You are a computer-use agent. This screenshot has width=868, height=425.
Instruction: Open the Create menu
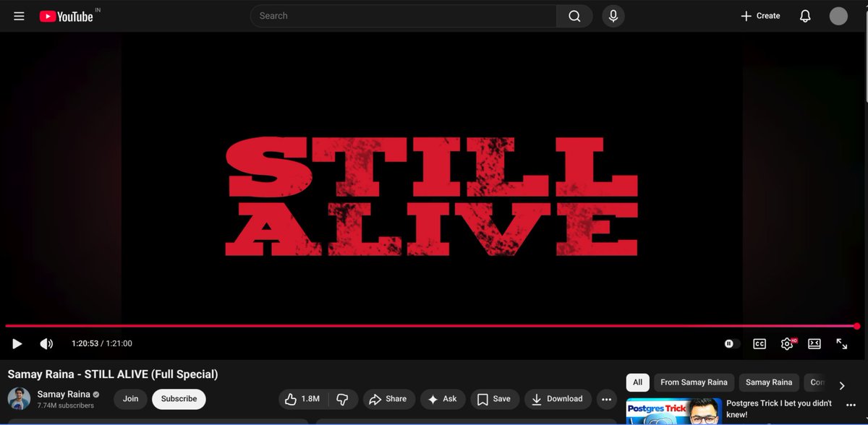coord(760,16)
